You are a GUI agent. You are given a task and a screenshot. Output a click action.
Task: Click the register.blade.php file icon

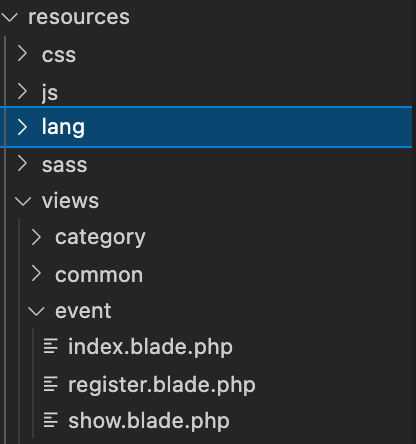coord(51,384)
